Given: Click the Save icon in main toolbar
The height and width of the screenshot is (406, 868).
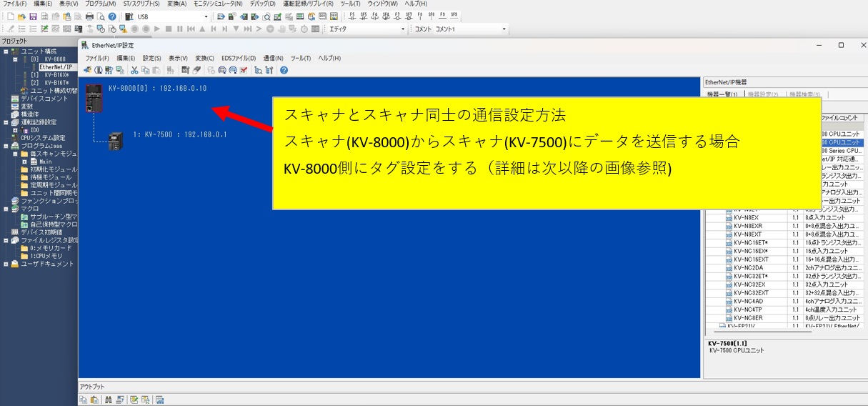Looking at the screenshot, I should 34,16.
